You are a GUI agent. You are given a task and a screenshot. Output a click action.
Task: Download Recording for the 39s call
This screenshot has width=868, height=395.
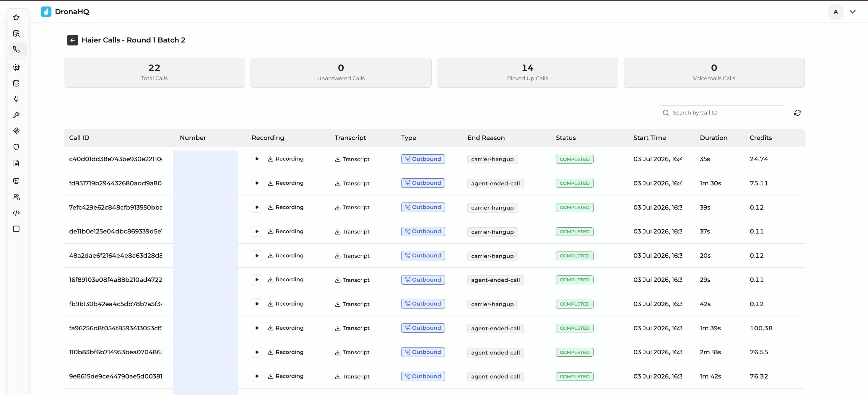pos(286,208)
